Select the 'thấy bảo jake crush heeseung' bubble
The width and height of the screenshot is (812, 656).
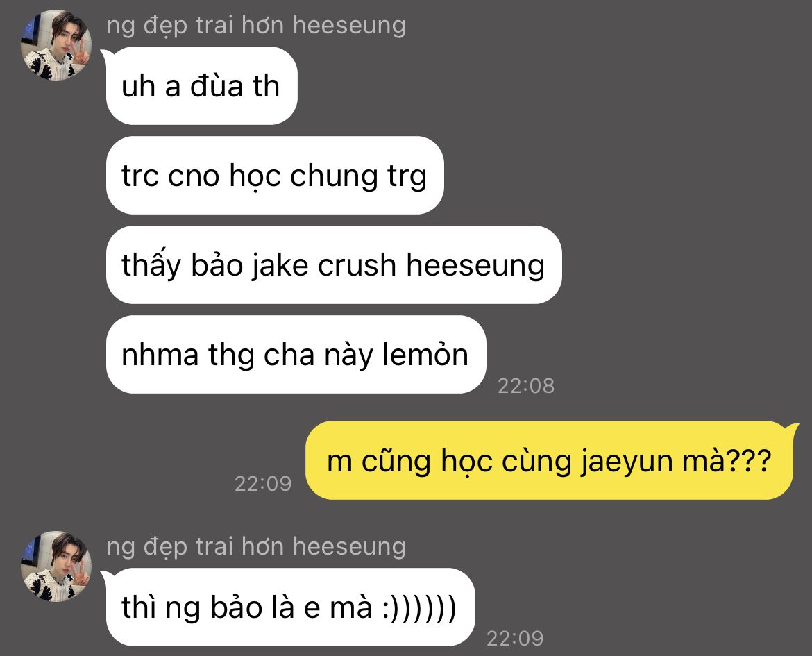(334, 264)
